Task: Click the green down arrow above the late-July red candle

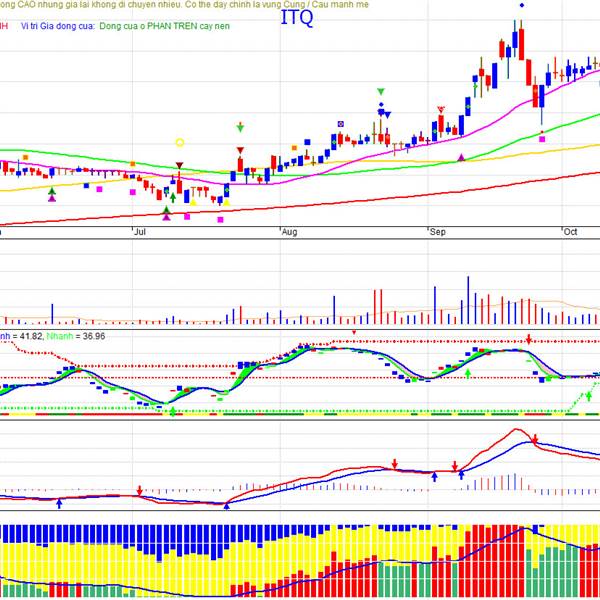Action: coord(240,127)
